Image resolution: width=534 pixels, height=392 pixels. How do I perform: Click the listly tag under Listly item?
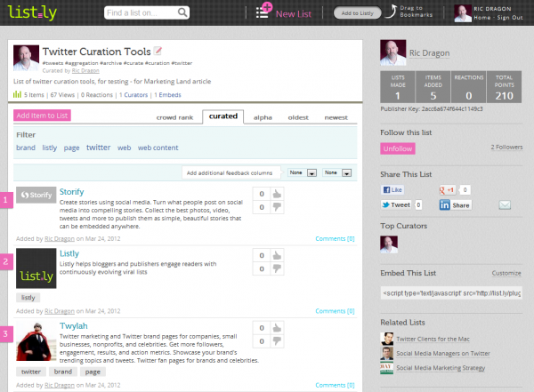(x=28, y=298)
